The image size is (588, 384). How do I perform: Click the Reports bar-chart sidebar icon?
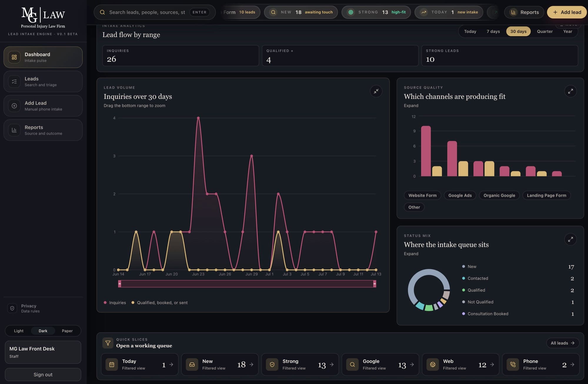pyautogui.click(x=14, y=130)
